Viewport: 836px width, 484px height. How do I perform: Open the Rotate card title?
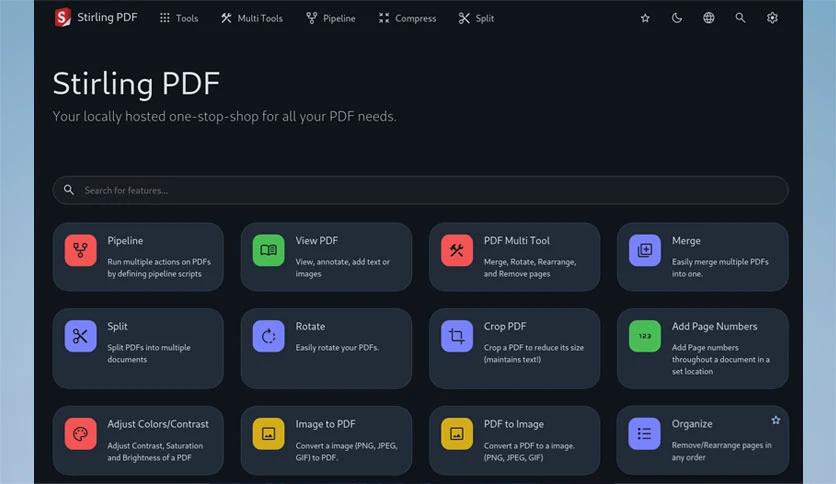coord(310,326)
